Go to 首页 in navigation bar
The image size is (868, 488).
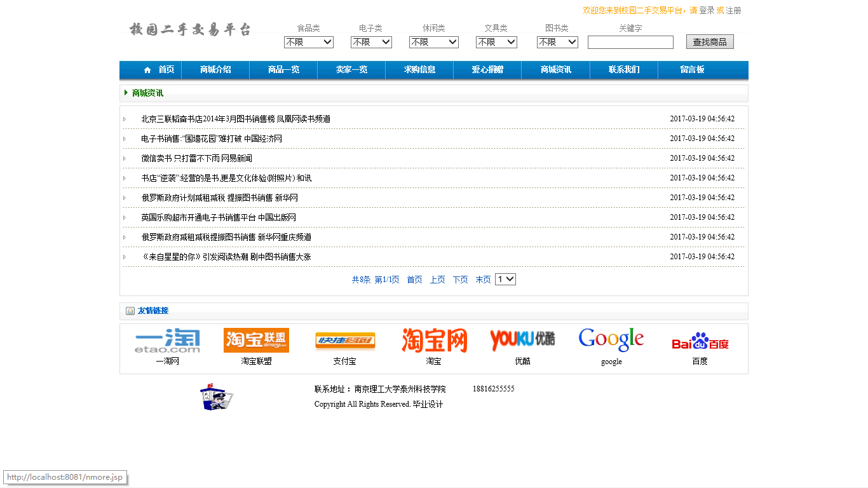tap(159, 70)
